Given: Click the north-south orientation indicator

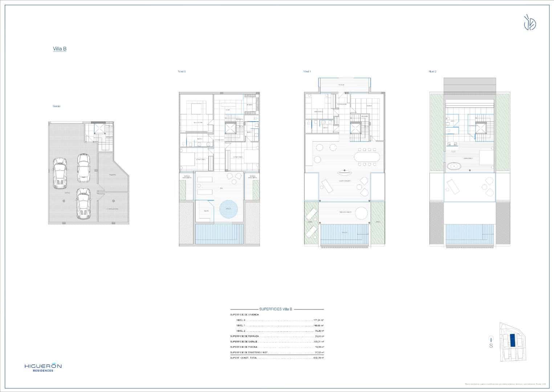Looking at the screenshot, I should [491, 343].
